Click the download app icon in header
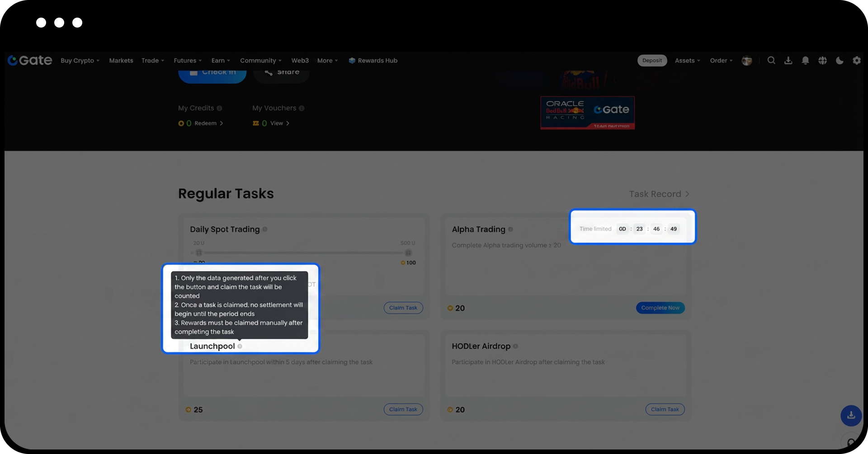 (x=788, y=61)
